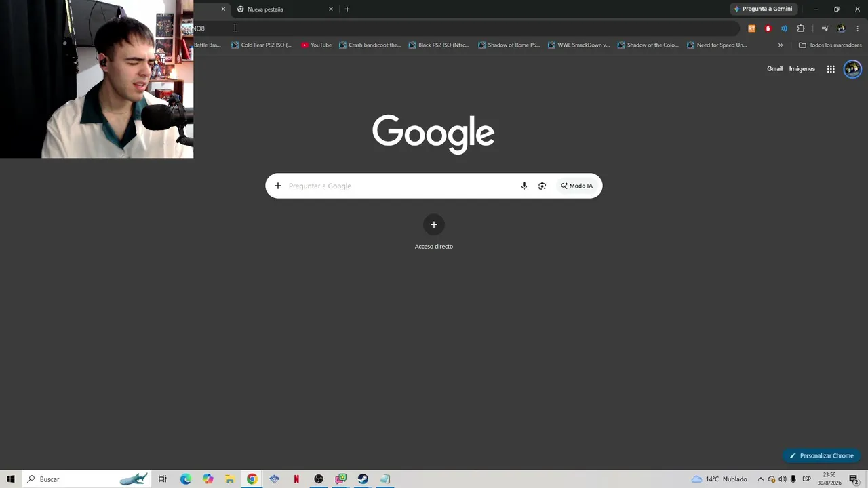Open the Black PS2 ISO bookmark

click(439, 45)
